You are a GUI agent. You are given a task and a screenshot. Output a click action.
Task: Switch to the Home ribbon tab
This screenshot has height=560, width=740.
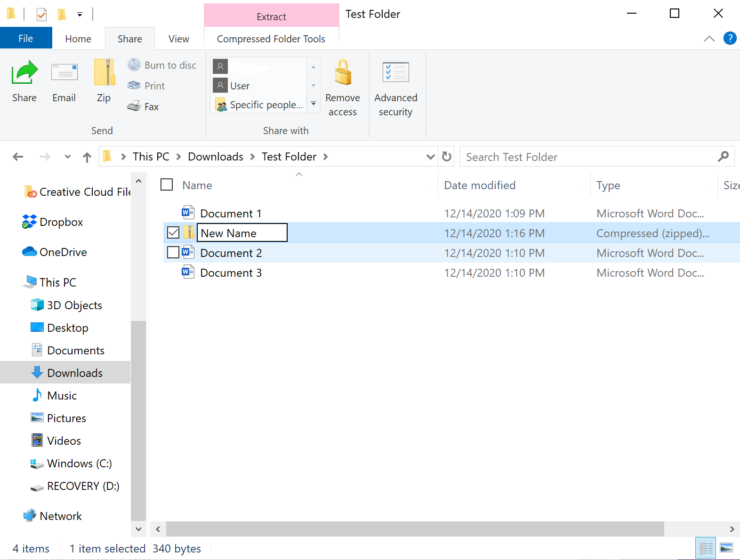click(x=78, y=39)
